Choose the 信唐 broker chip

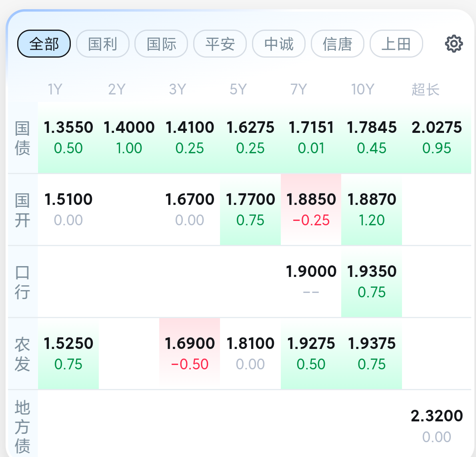[x=338, y=44]
